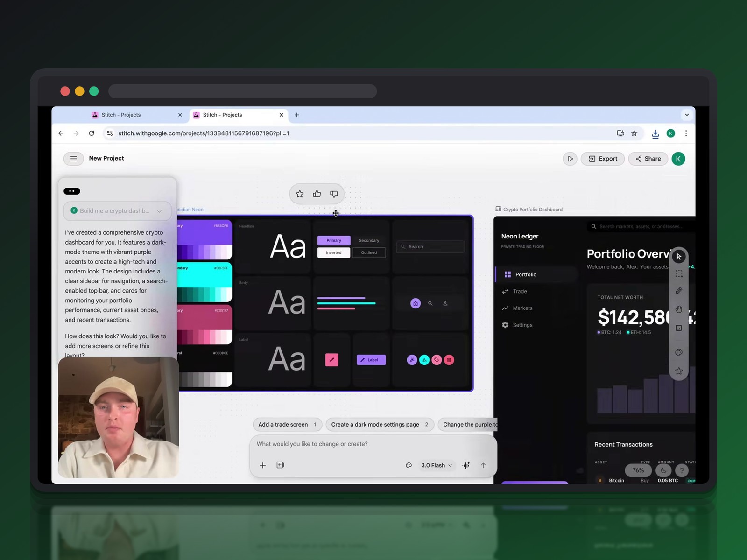Viewport: 747px width, 560px height.
Task: Click the cyan #00F5FF secondary swatch
Action: coord(204,282)
